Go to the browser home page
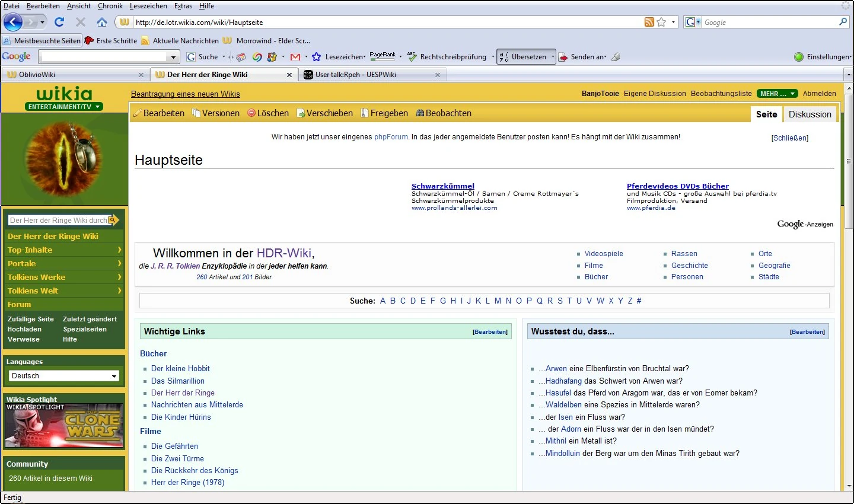 (102, 22)
